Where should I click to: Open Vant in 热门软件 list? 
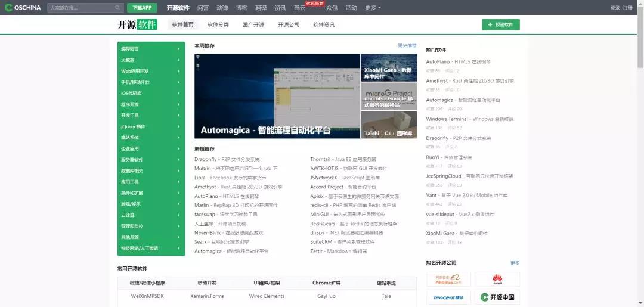(467, 196)
